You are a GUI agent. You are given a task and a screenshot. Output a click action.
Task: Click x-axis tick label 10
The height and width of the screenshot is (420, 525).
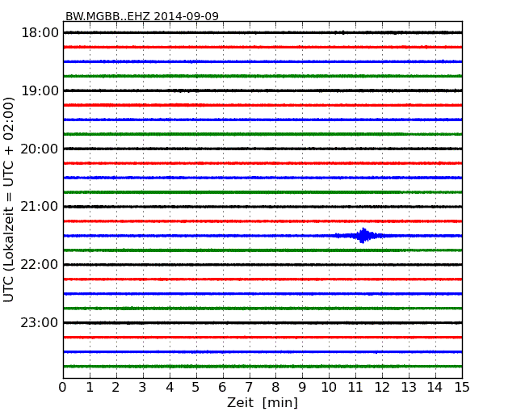[329, 387]
